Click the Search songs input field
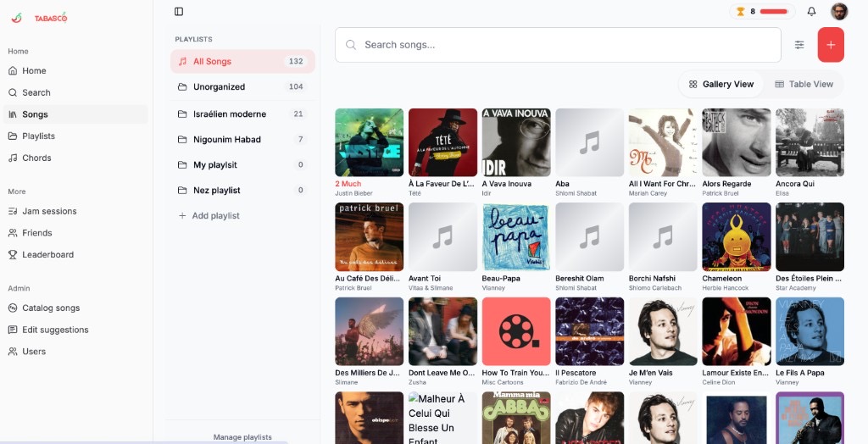Image resolution: width=868 pixels, height=444 pixels. click(x=558, y=45)
